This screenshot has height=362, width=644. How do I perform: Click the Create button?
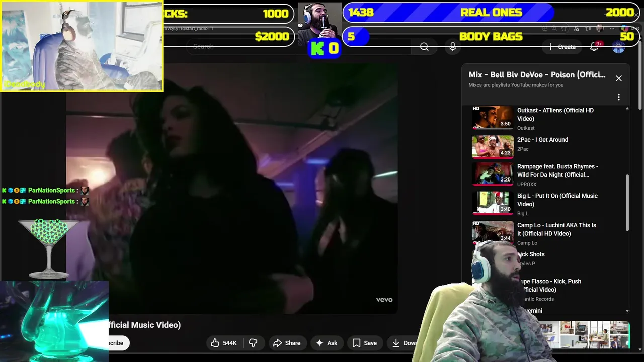(563, 47)
